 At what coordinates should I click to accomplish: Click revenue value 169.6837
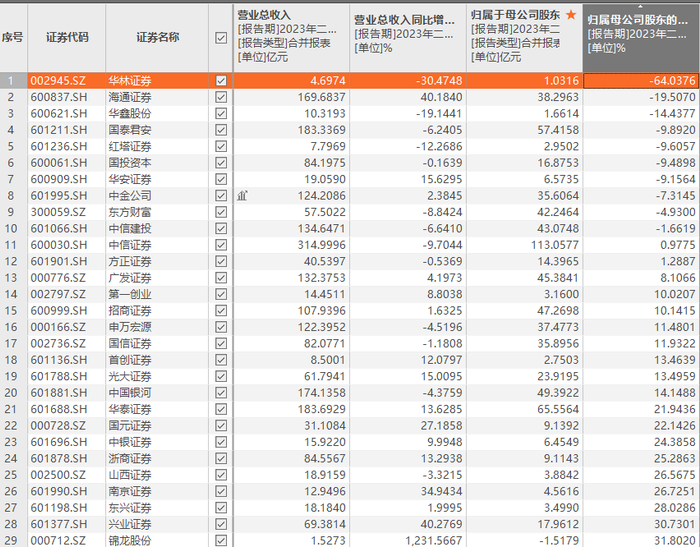click(321, 97)
